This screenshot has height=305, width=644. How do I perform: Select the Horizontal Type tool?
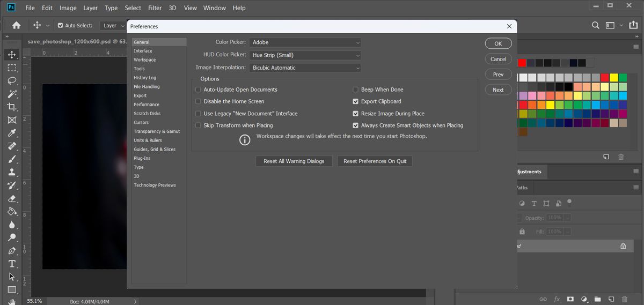coord(12,264)
